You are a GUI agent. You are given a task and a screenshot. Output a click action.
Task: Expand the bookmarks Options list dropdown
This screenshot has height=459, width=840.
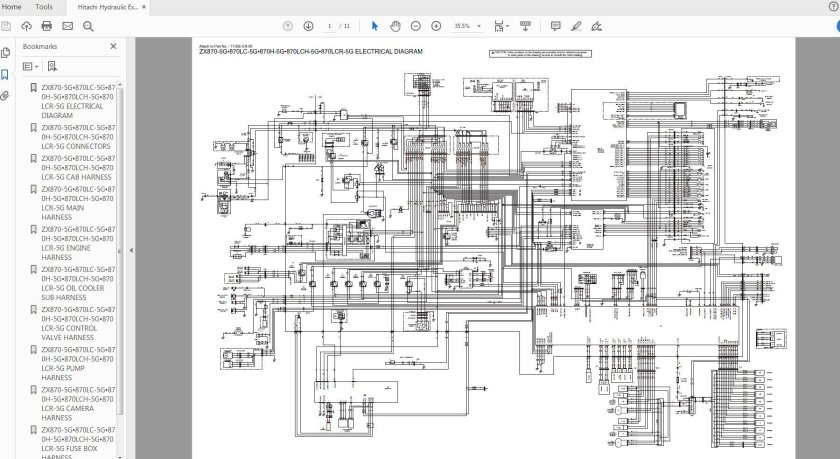[30, 66]
